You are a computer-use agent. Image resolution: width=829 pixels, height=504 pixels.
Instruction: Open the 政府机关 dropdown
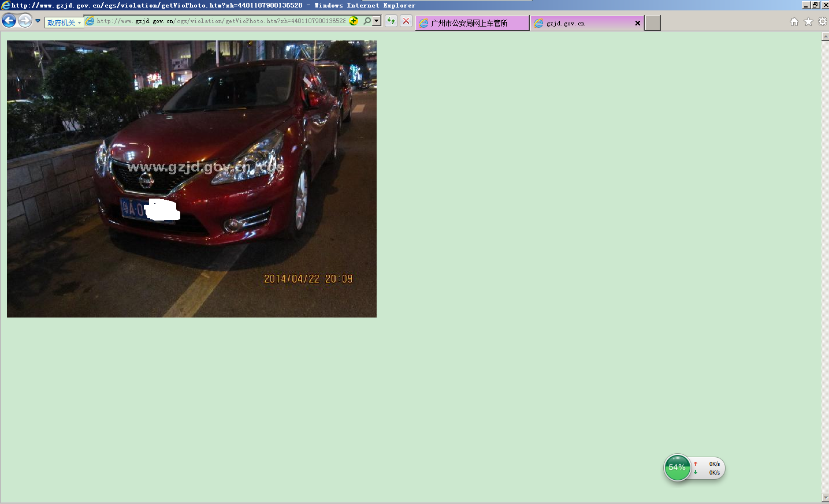[64, 23]
